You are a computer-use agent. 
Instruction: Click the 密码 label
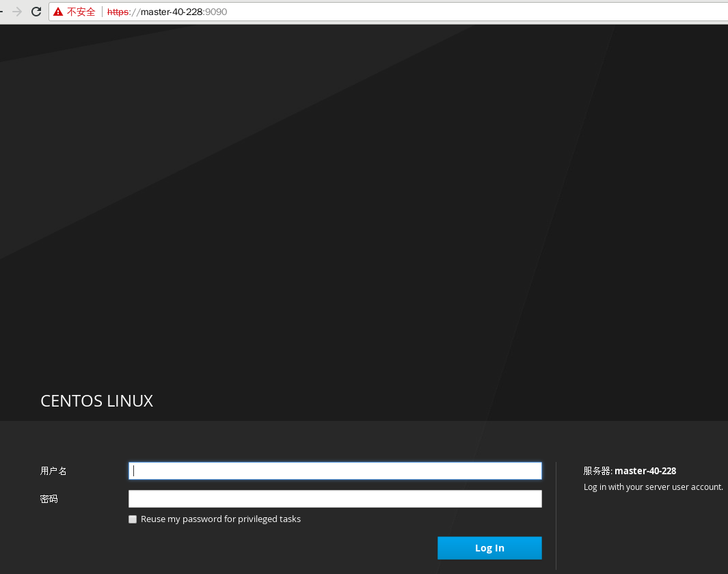(x=49, y=499)
